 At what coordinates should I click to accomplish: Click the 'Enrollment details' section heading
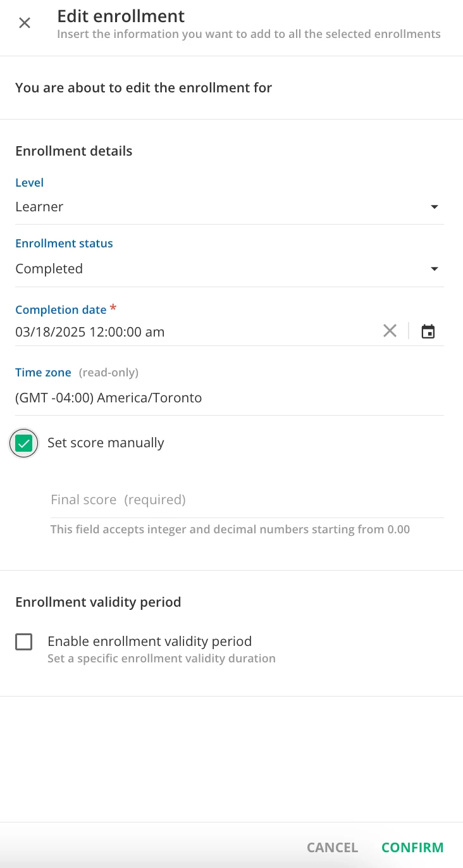tap(74, 151)
